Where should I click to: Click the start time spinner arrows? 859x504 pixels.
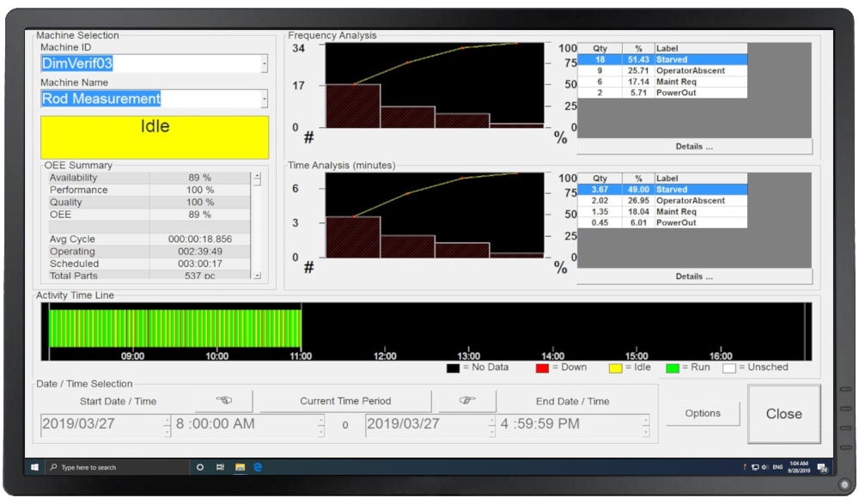[x=321, y=426]
